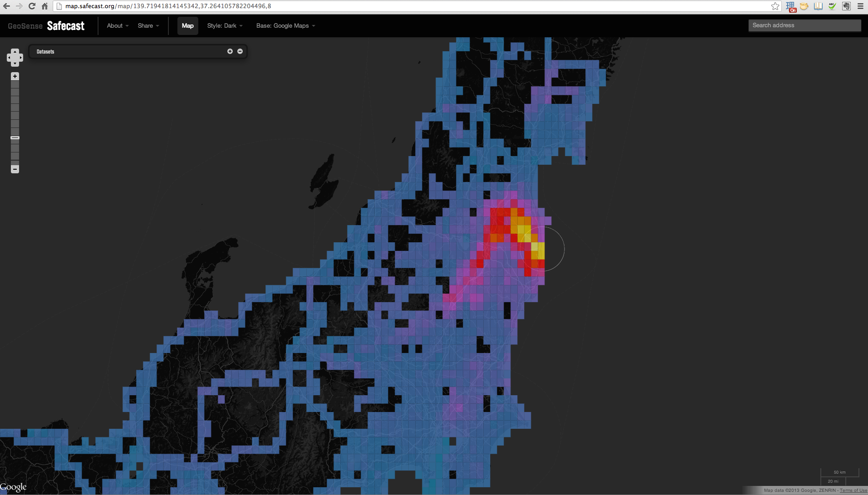Collapse the Datasets panel with minus icon

[x=240, y=52]
